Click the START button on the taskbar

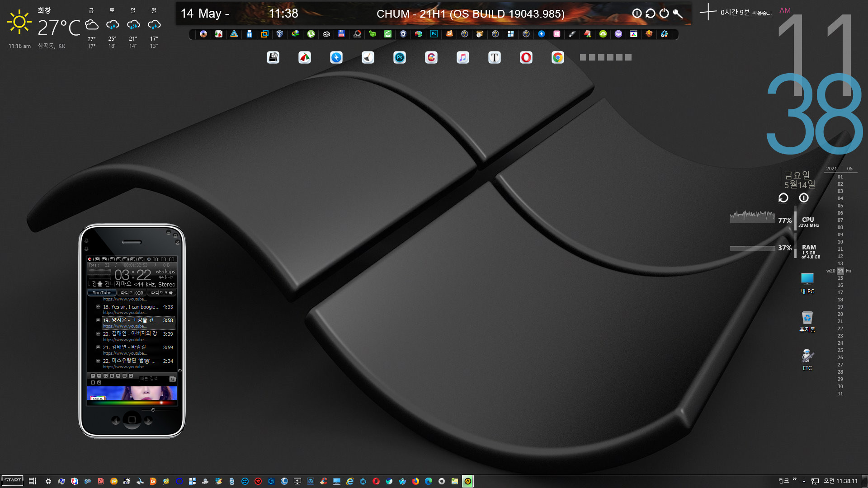13,481
